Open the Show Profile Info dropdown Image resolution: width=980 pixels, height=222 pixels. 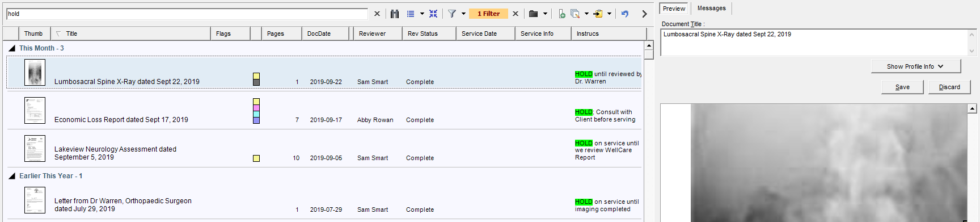916,66
